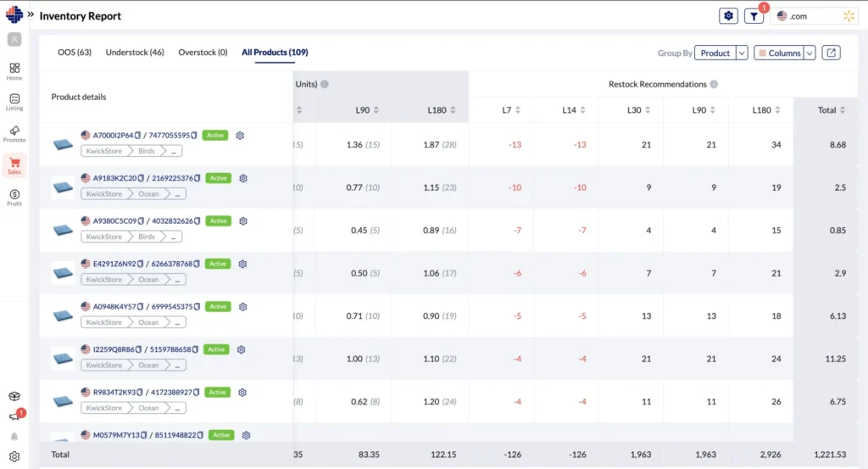Open settings gear for product A0948K4Y57

tap(242, 307)
